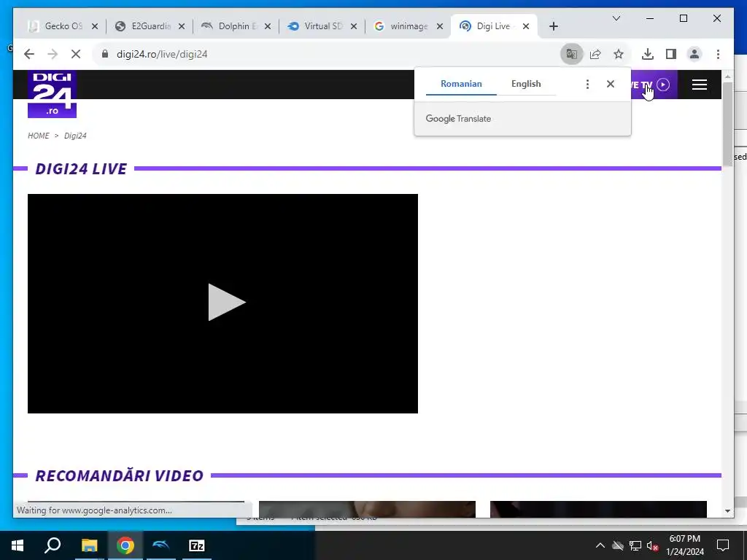
Task: Click the network tray icon
Action: [x=635, y=545]
